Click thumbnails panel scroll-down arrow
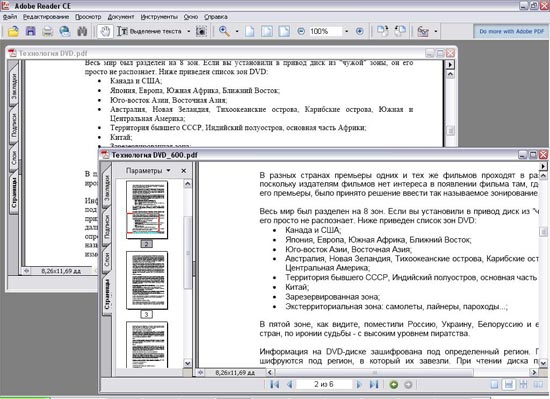The height and width of the screenshot is (399, 550). (188, 363)
